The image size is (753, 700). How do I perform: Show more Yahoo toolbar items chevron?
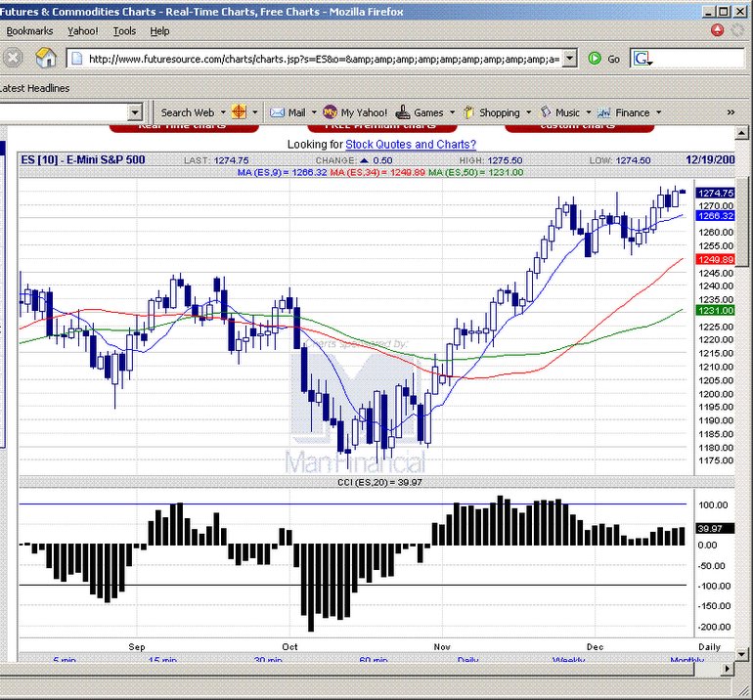731,112
